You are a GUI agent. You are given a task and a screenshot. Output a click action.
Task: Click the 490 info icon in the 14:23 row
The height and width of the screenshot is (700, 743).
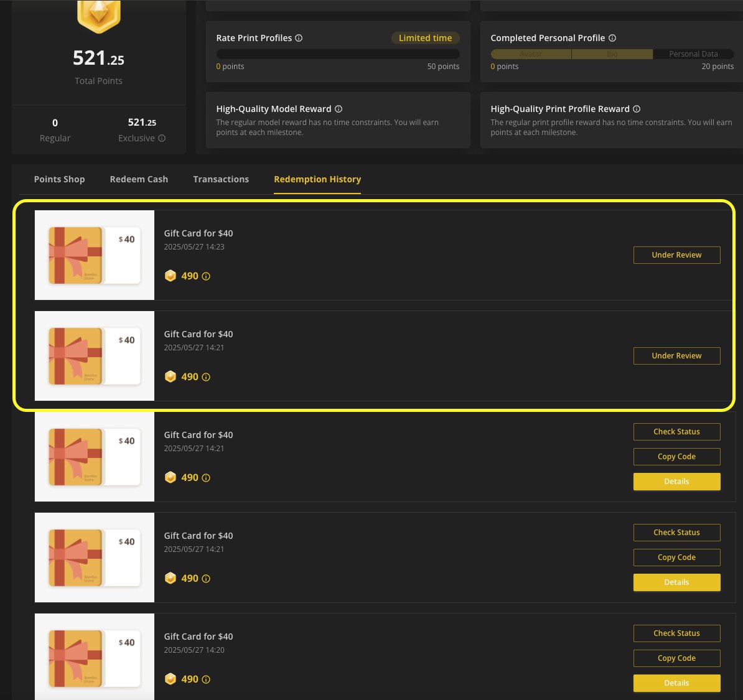pos(206,276)
